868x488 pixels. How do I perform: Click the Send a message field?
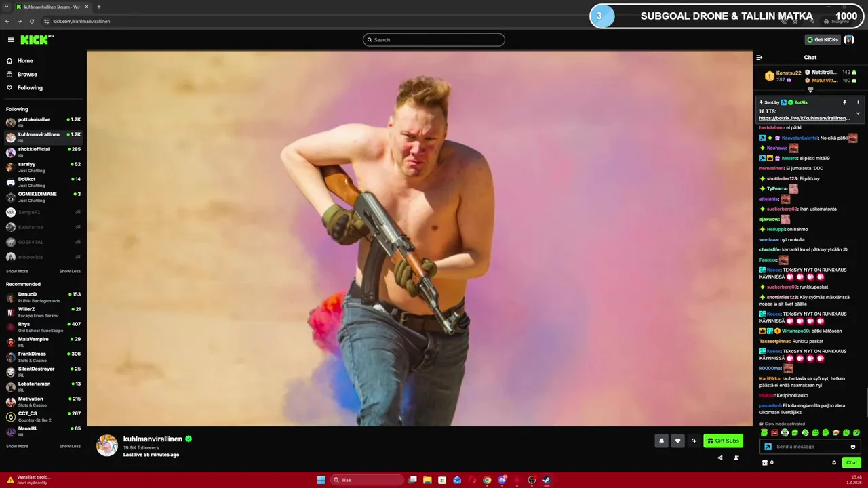[x=812, y=447]
